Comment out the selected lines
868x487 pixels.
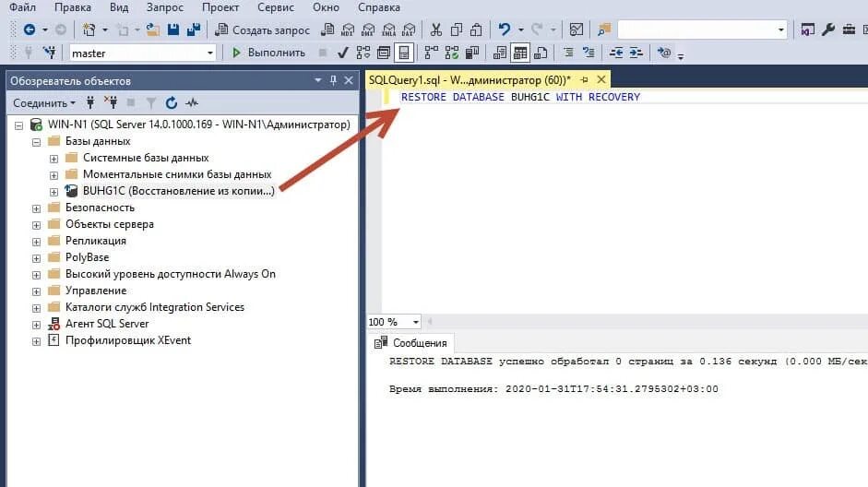568,53
